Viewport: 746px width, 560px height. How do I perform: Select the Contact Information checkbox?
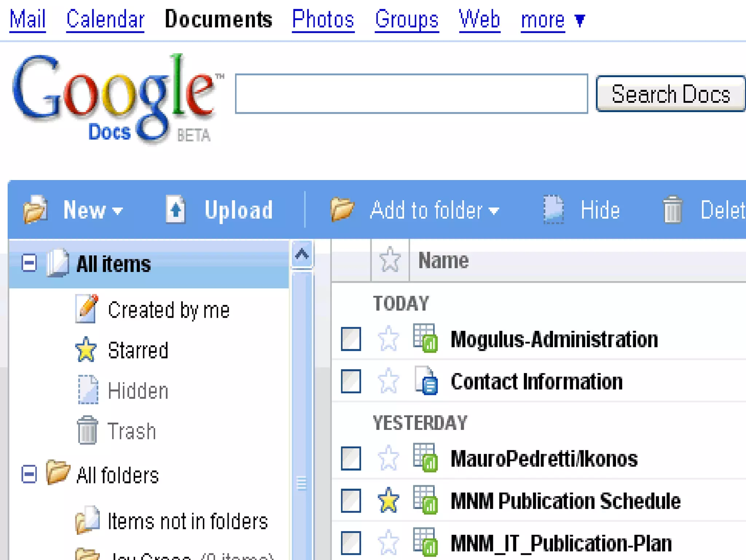click(351, 381)
